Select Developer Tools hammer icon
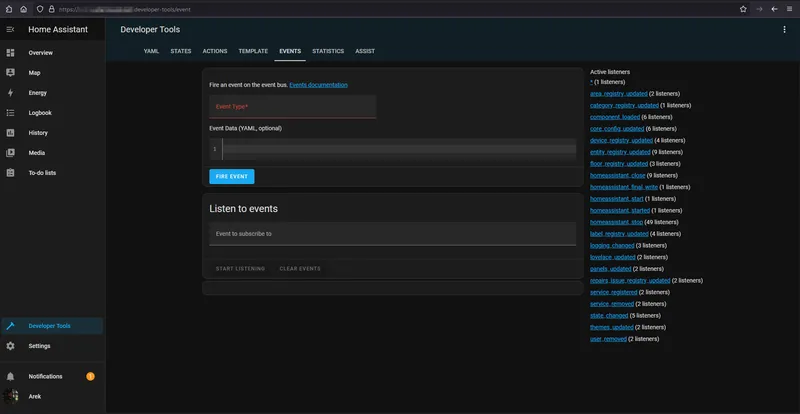This screenshot has height=414, width=800. tap(10, 326)
